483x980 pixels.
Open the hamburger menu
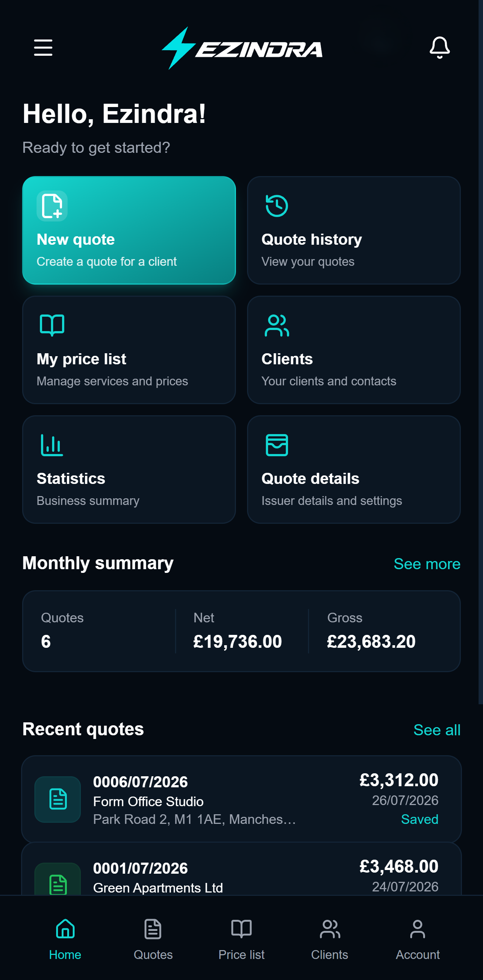click(43, 48)
